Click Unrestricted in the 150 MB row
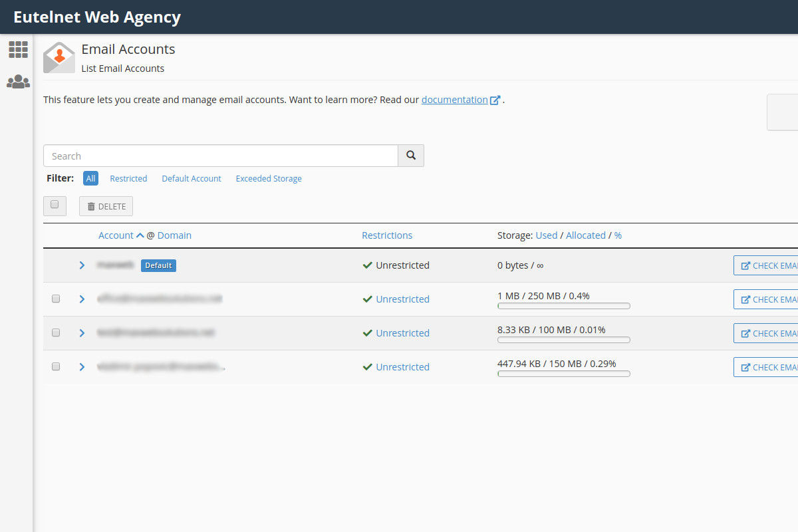Viewport: 798px width, 532px height. click(x=403, y=367)
